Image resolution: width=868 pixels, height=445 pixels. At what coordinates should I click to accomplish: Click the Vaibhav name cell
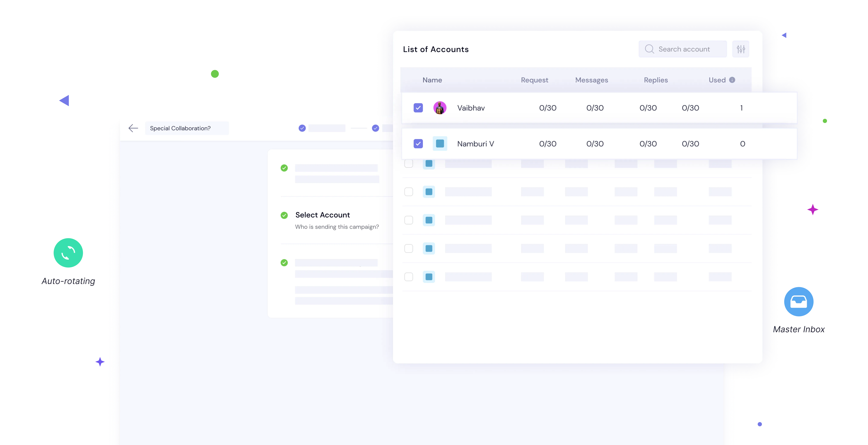(471, 108)
